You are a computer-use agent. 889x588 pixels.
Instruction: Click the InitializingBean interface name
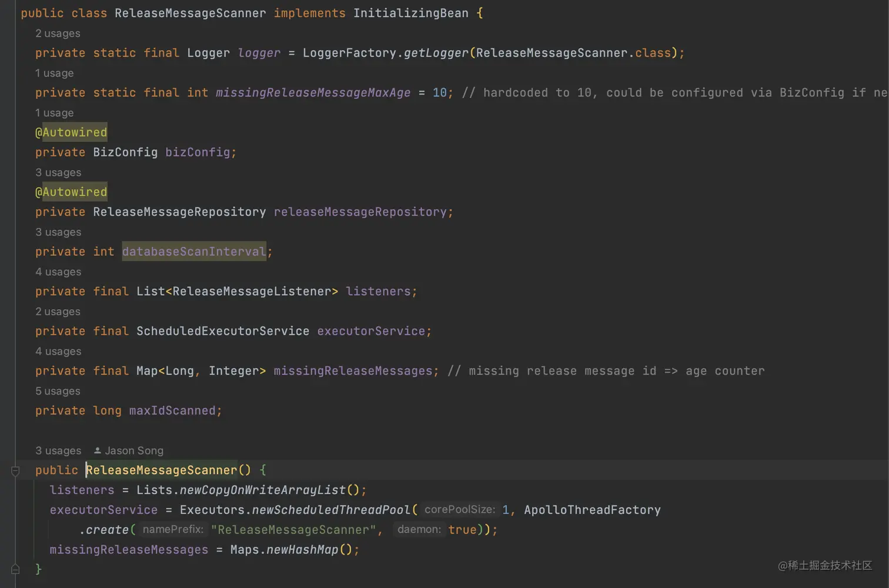click(411, 13)
